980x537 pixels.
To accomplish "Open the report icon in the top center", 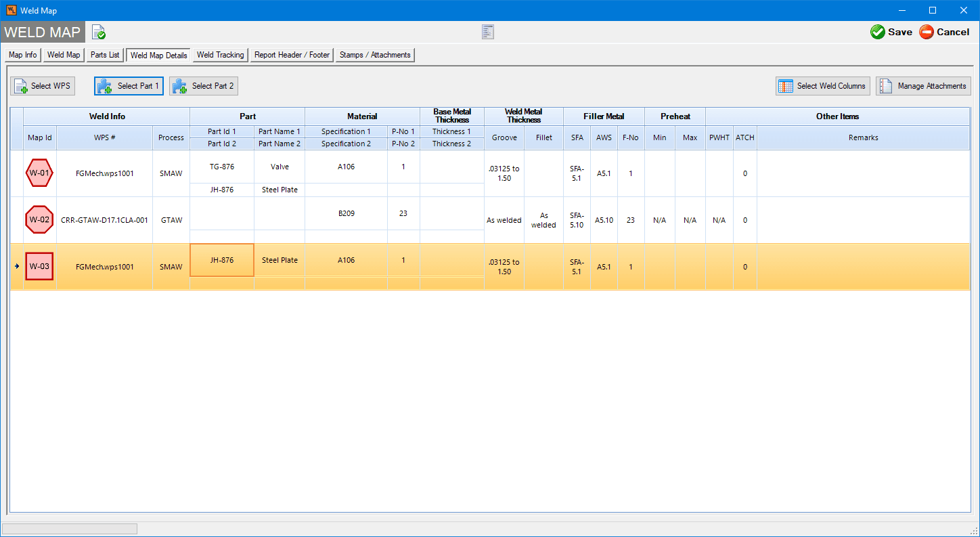I will click(x=488, y=32).
